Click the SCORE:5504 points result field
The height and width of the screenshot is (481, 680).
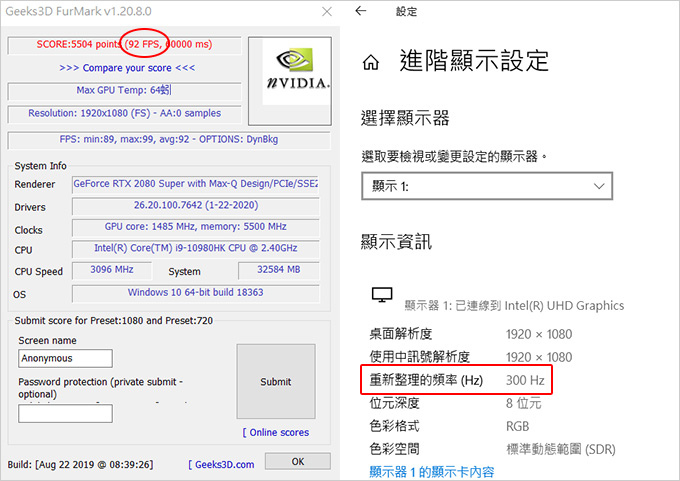click(124, 45)
